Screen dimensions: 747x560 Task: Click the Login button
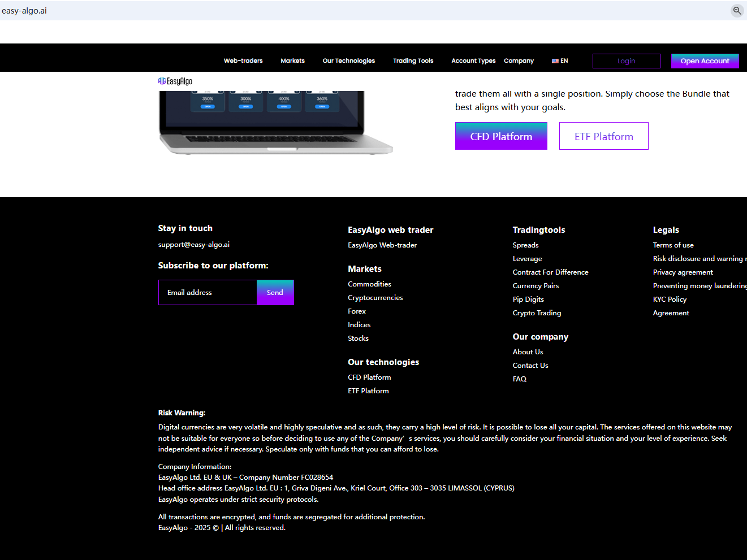pos(626,61)
